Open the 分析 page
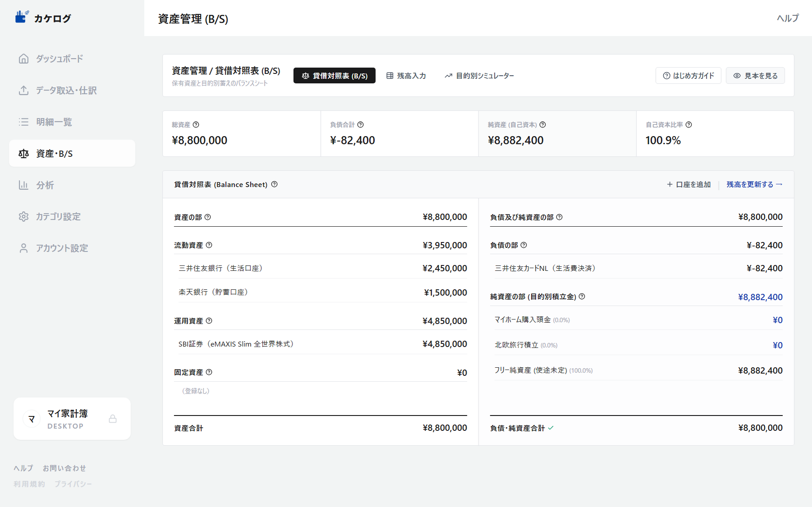Image resolution: width=812 pixels, height=507 pixels. click(72, 185)
